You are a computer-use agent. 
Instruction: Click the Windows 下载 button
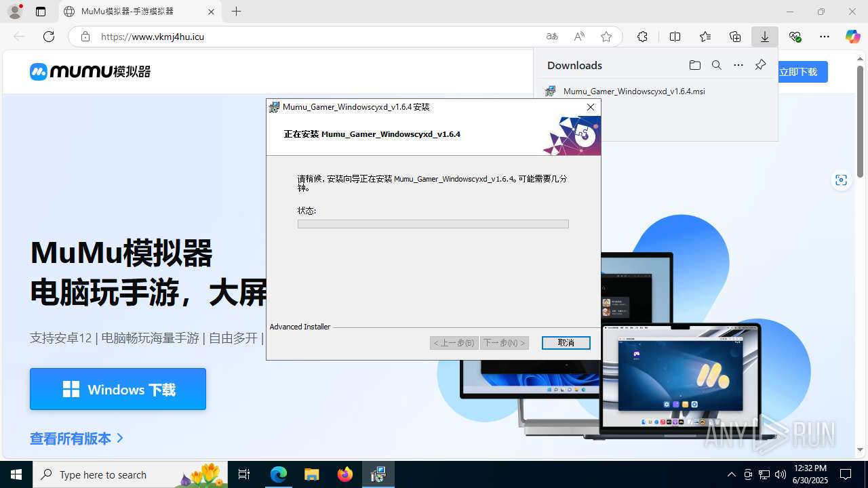(118, 389)
